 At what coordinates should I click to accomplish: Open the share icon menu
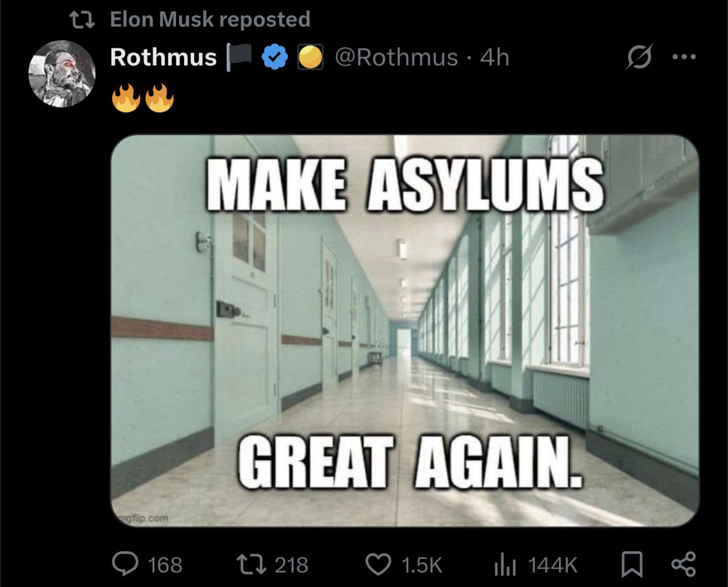pyautogui.click(x=684, y=564)
